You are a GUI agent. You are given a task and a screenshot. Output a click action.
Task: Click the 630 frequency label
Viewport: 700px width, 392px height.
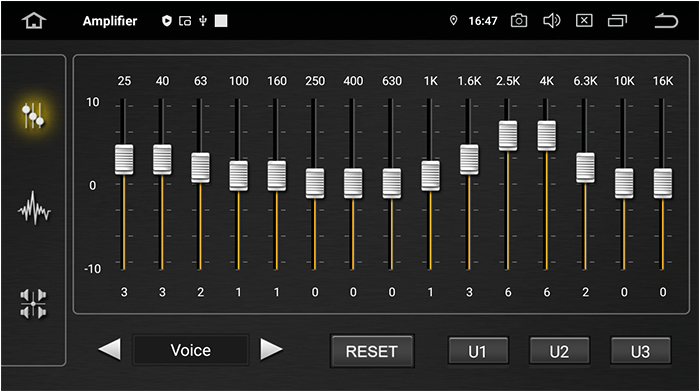point(392,81)
